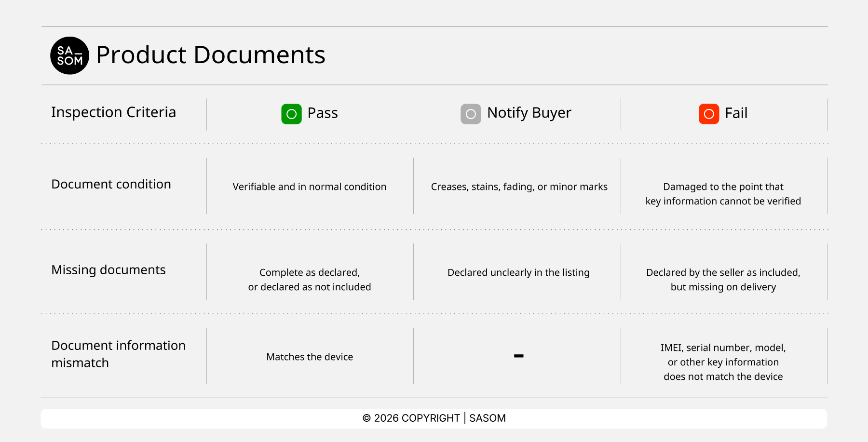Click 'IMEI, serial number, model' cell
The height and width of the screenshot is (442, 868).
[723, 362]
